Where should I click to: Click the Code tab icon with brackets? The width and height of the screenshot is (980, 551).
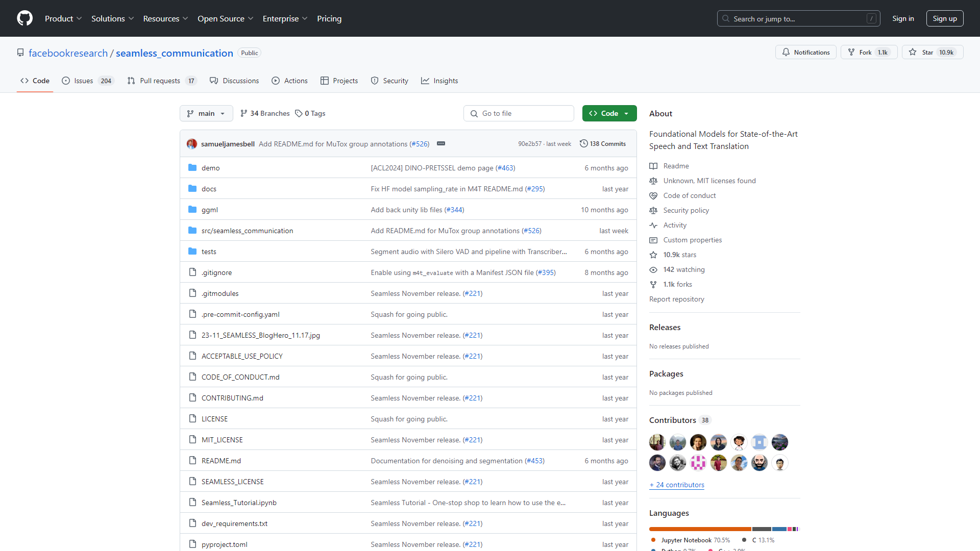25,81
